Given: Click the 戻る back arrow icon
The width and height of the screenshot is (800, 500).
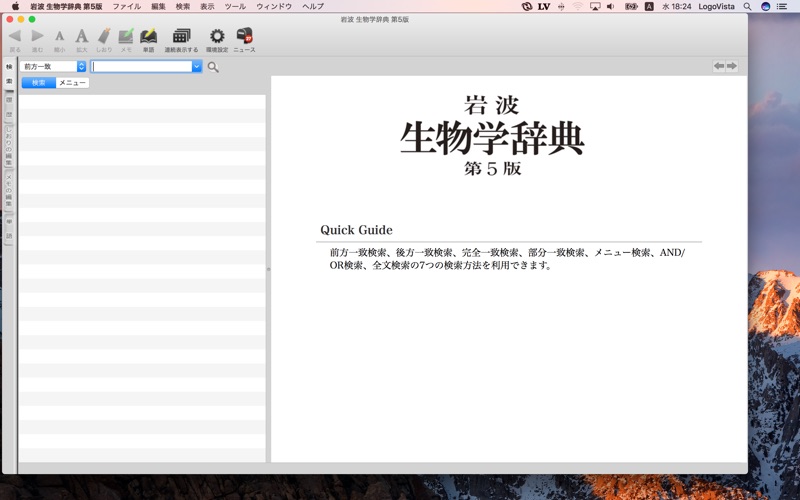Looking at the screenshot, I should click(14, 37).
